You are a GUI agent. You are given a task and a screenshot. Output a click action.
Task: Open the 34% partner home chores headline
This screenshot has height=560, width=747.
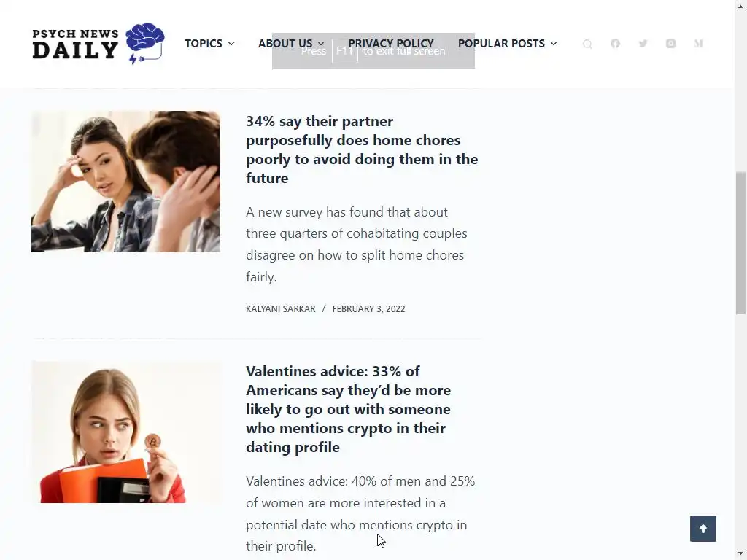click(362, 149)
